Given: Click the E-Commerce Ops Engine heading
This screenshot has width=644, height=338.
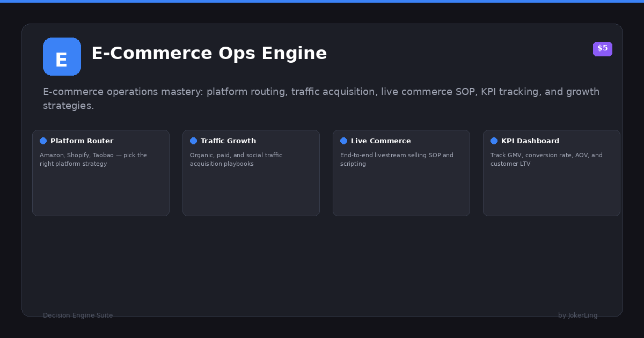Looking at the screenshot, I should coord(209,54).
